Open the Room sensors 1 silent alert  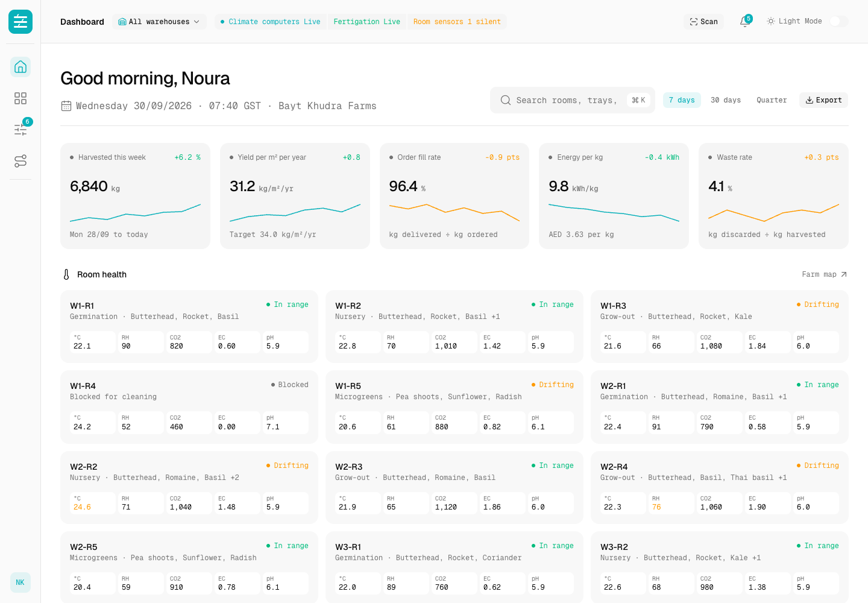[457, 22]
